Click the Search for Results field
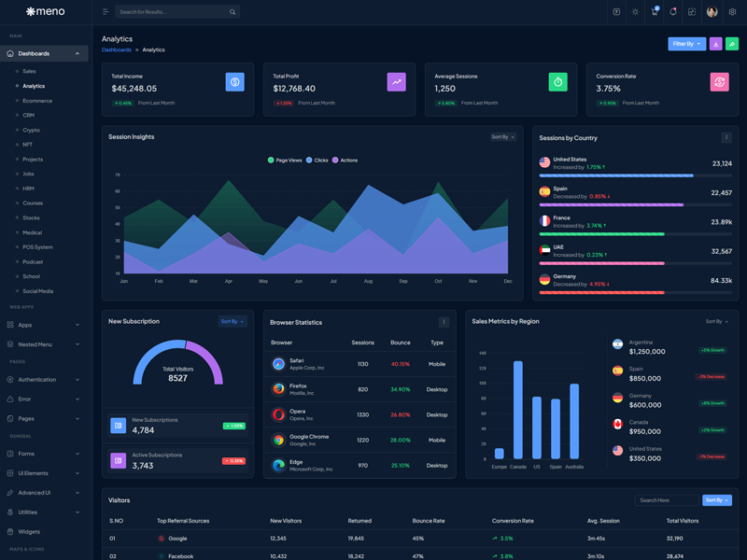 point(173,12)
